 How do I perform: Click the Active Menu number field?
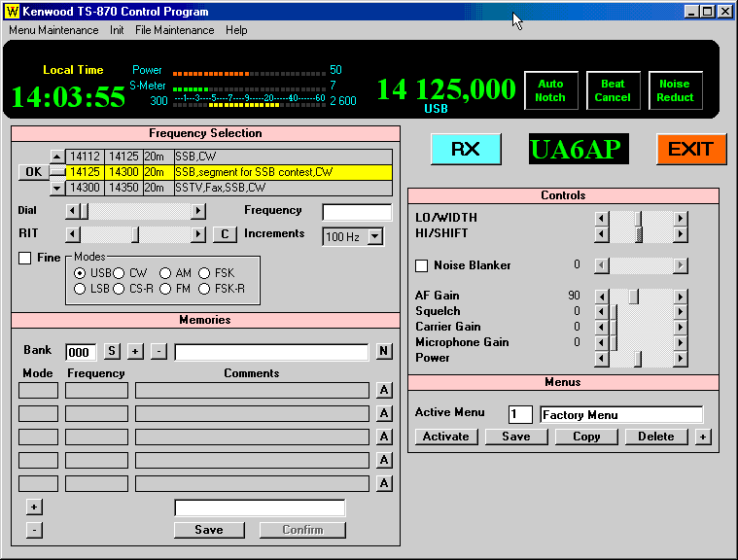pos(520,414)
